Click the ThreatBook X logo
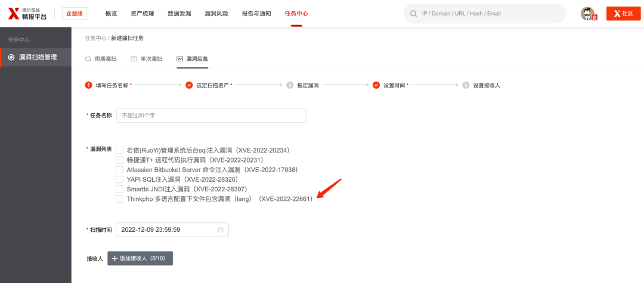The height and width of the screenshot is (283, 644). pos(14,14)
